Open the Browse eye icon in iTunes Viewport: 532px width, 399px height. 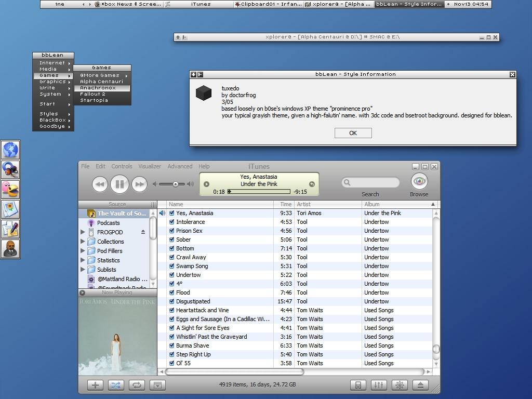[x=419, y=181]
